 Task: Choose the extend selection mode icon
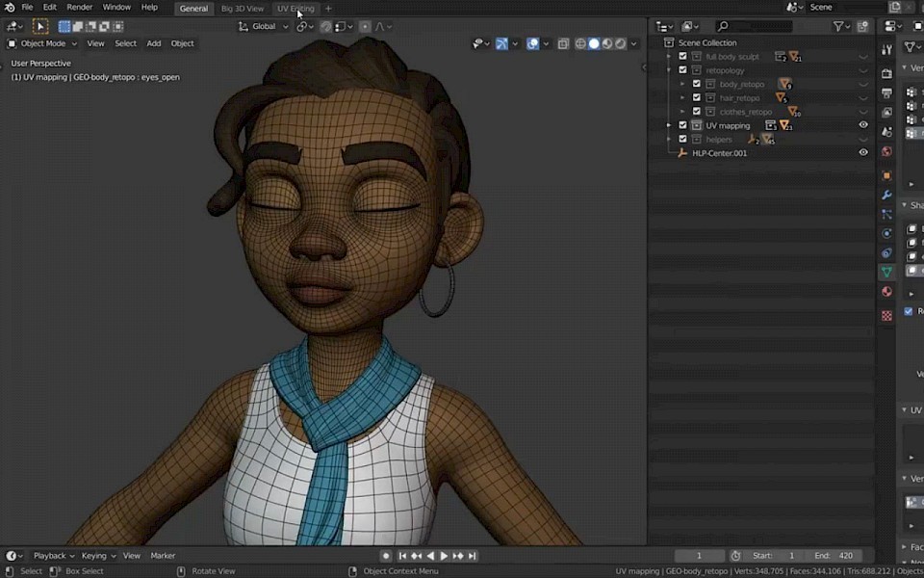78,26
